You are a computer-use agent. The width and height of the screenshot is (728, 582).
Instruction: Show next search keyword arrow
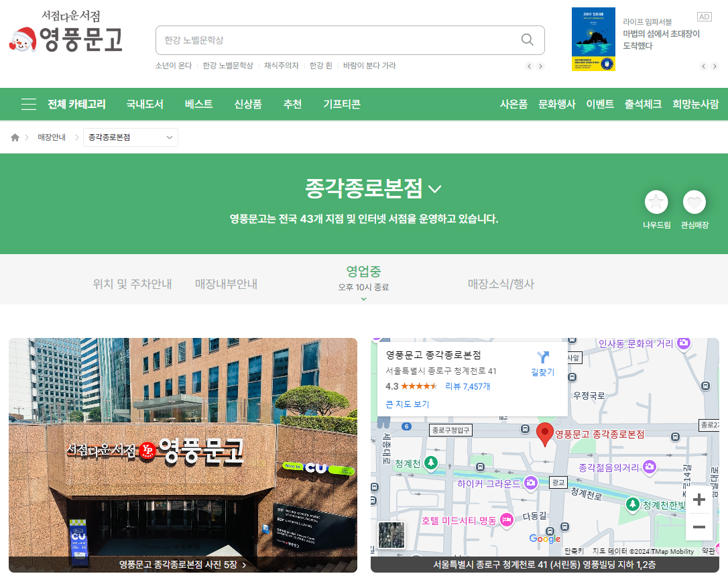(540, 66)
